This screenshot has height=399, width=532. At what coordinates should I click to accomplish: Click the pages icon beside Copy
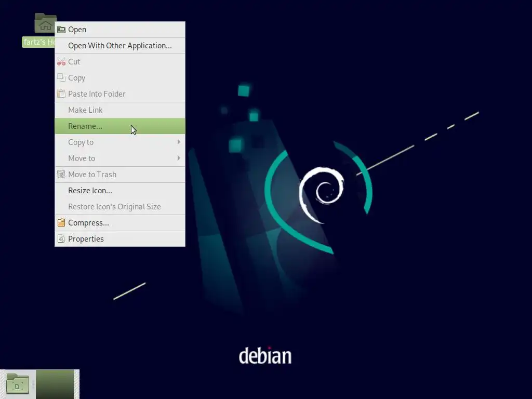(61, 78)
